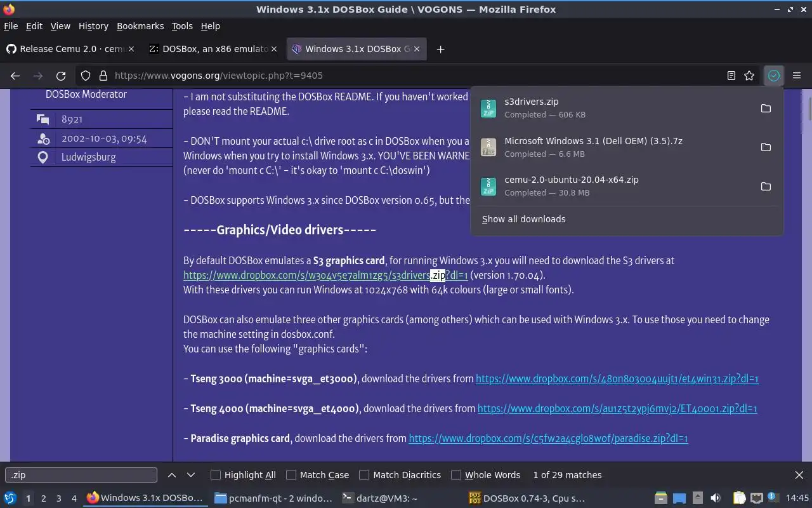The image size is (812, 508).
Task: Switch to pcmanfm-qt taskbar windows
Action: (x=273, y=498)
